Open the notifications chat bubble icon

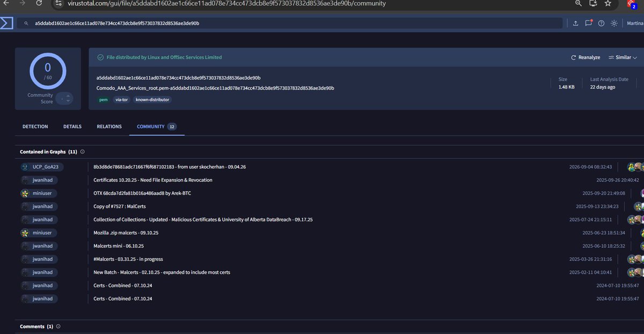[588, 23]
